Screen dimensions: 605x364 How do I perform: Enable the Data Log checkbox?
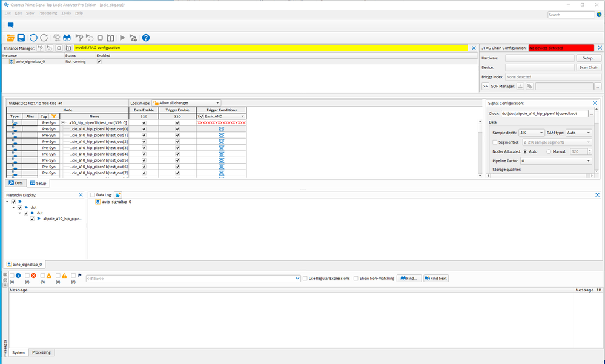(x=93, y=195)
